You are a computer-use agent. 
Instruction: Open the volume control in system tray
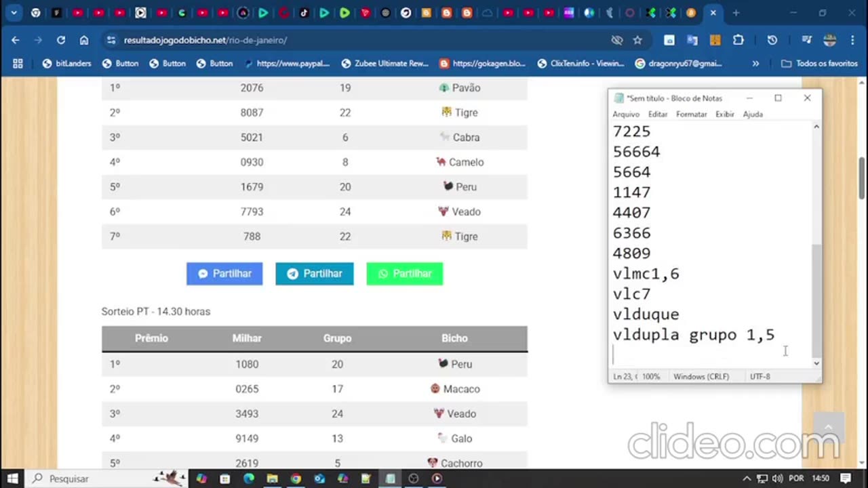(777, 479)
